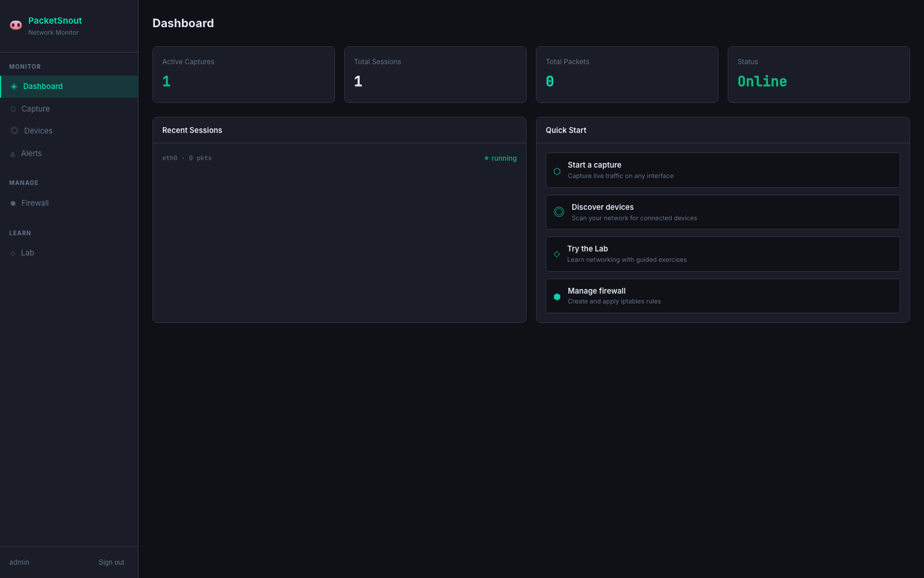Image resolution: width=924 pixels, height=578 pixels.
Task: Select Manage firewall quick start card
Action: tap(722, 296)
